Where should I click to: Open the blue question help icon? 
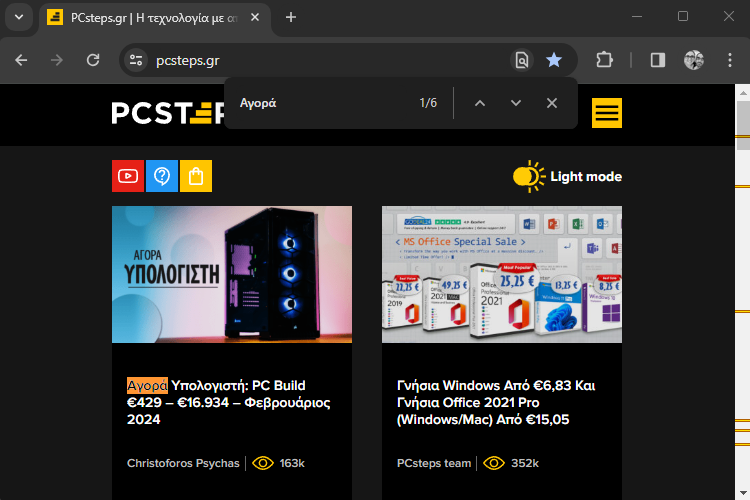(x=162, y=176)
